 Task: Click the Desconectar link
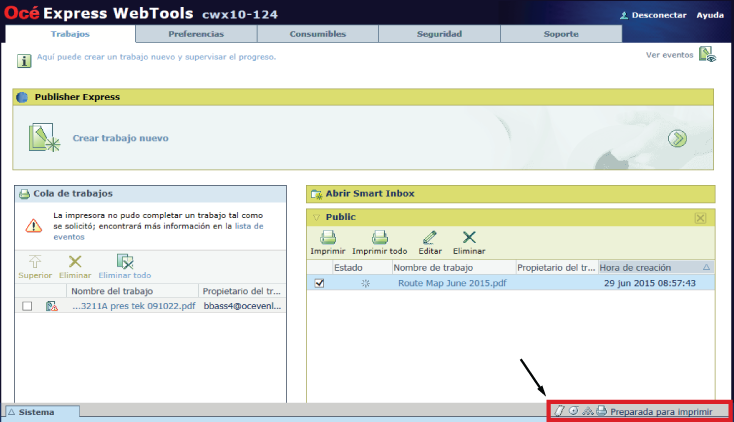coord(659,15)
